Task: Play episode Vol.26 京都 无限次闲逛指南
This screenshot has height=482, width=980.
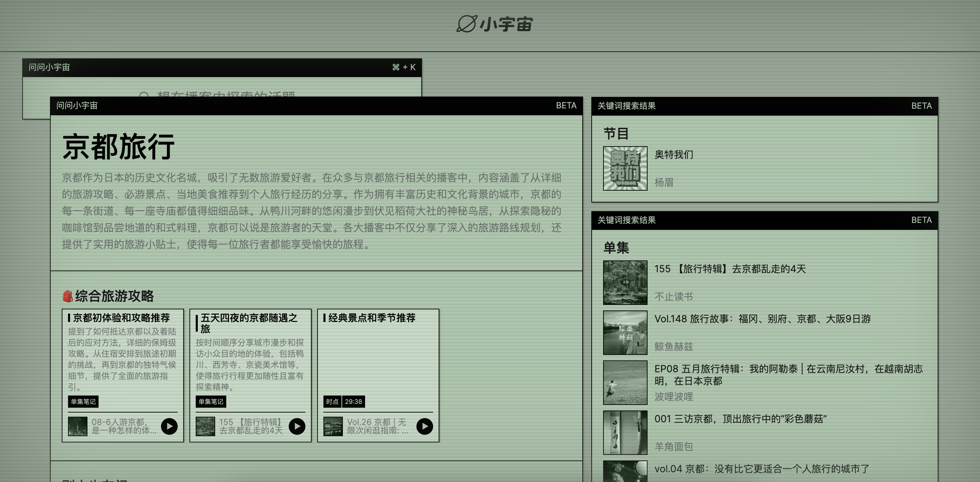Action: (424, 426)
